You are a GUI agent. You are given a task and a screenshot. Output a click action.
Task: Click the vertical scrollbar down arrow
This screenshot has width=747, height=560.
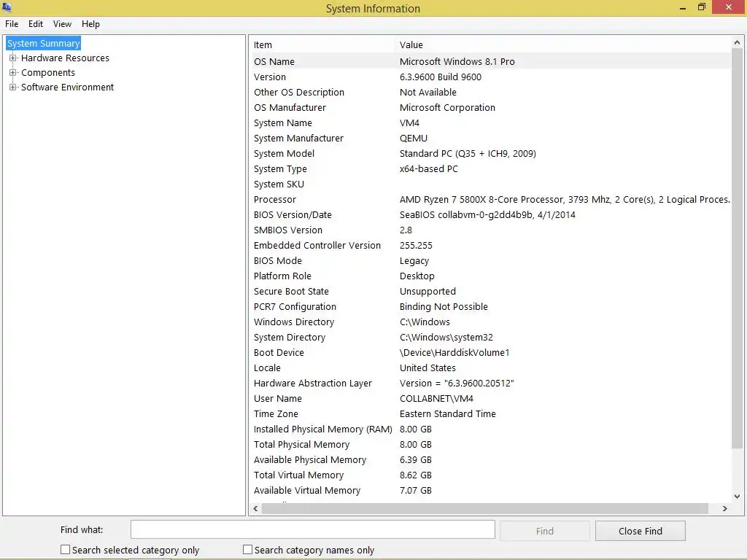[x=737, y=496]
